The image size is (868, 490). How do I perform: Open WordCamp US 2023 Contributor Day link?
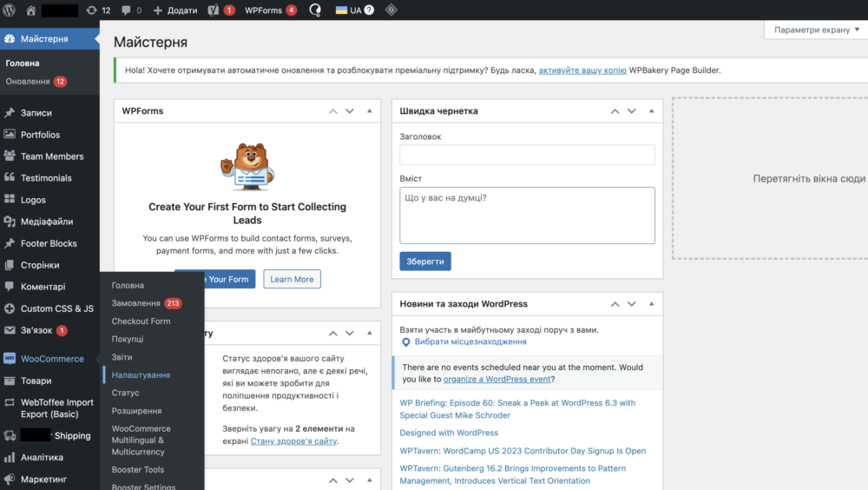point(523,451)
